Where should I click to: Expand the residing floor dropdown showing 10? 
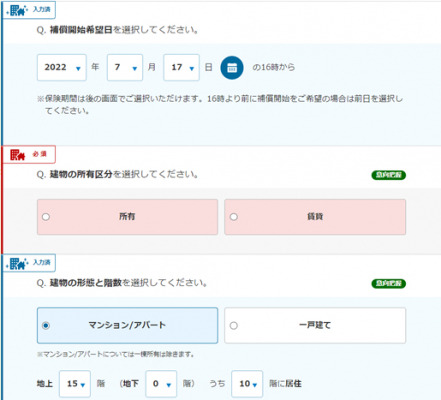pyautogui.click(x=247, y=384)
